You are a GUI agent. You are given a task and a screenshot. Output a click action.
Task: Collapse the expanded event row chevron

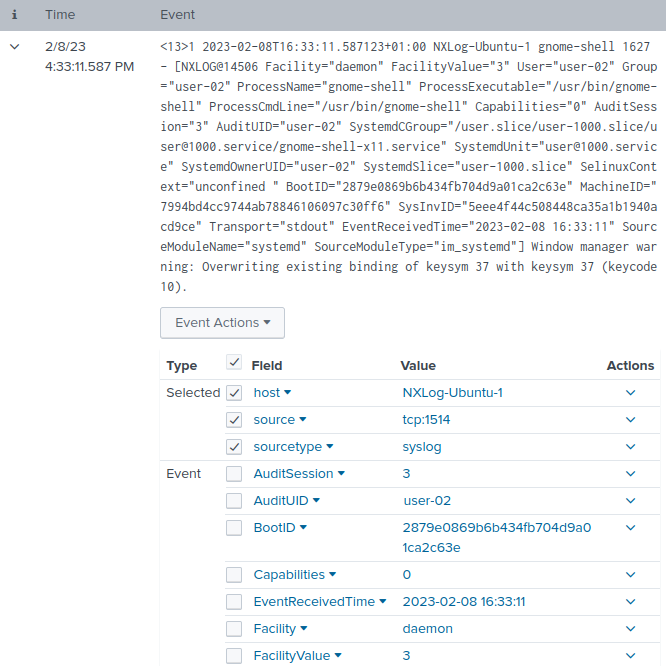pyautogui.click(x=15, y=47)
